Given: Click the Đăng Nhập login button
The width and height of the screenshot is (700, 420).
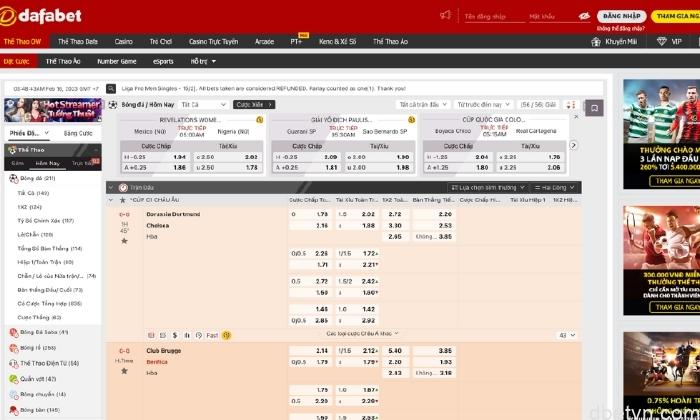Looking at the screenshot, I should [x=621, y=16].
